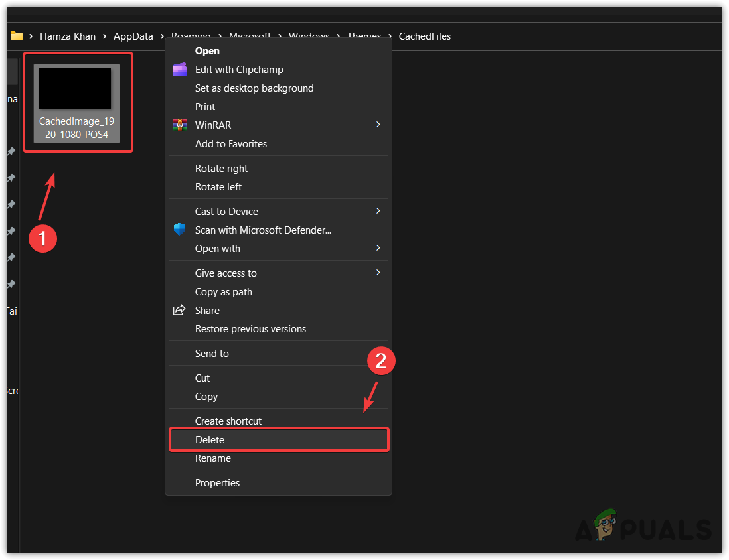
Task: Click the Microsoft Defender shield icon
Action: point(179,230)
